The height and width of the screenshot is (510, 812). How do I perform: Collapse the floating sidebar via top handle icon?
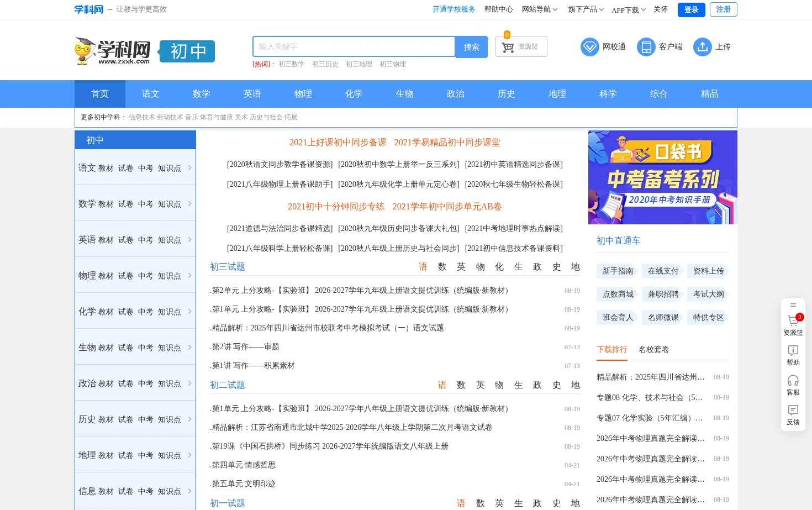point(793,305)
